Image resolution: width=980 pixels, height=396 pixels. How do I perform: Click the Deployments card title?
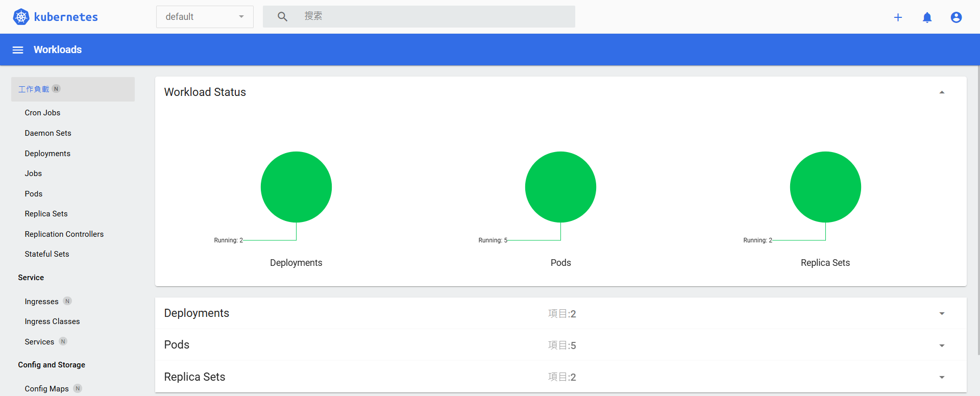[x=197, y=313]
